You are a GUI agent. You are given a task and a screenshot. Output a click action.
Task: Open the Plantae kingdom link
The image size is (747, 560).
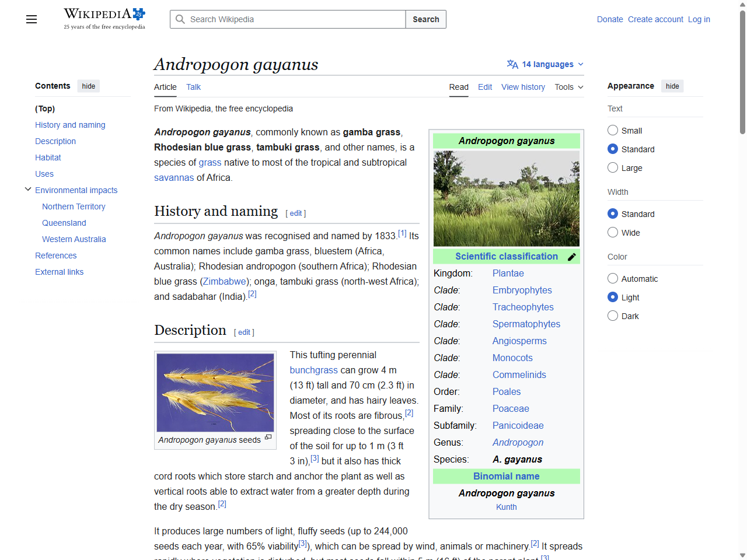[508, 273]
